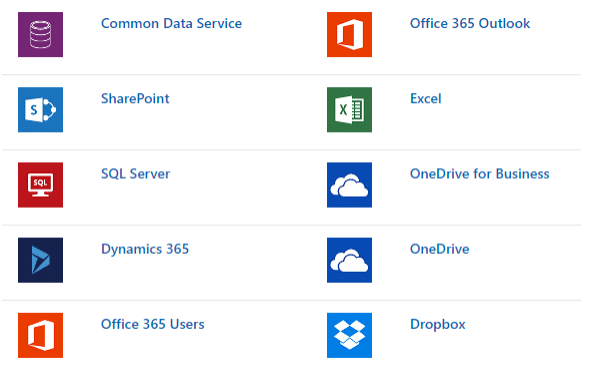
Task: Select the Office 365 Outlook orange icon
Action: coord(349,34)
